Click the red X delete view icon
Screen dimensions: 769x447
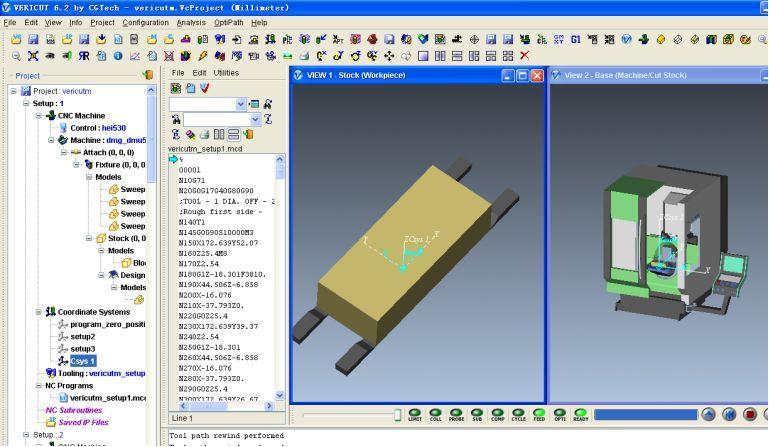(524, 55)
